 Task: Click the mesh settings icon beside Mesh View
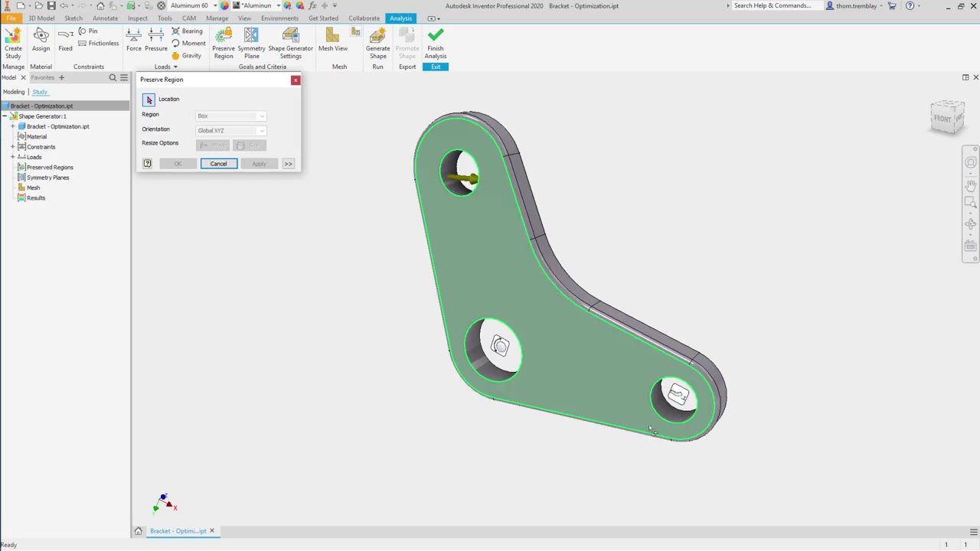355,33
